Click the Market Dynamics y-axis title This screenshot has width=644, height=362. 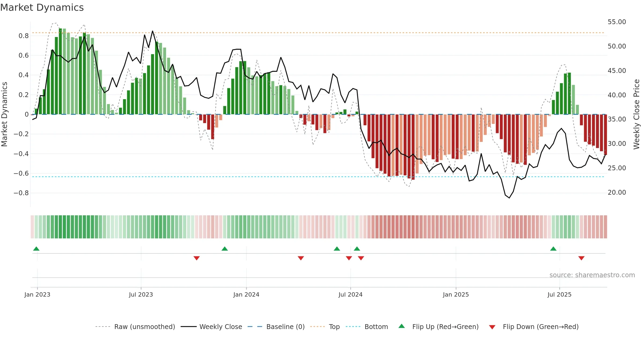(4, 114)
